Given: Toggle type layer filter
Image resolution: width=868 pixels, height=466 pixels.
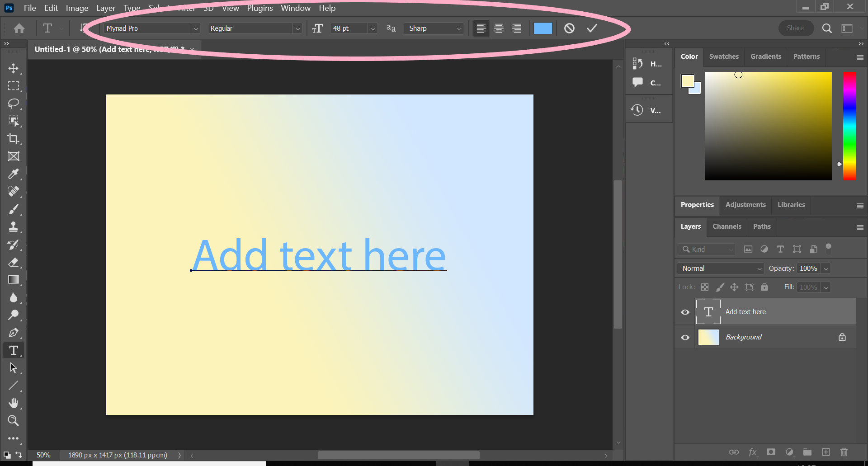Looking at the screenshot, I should coord(780,249).
